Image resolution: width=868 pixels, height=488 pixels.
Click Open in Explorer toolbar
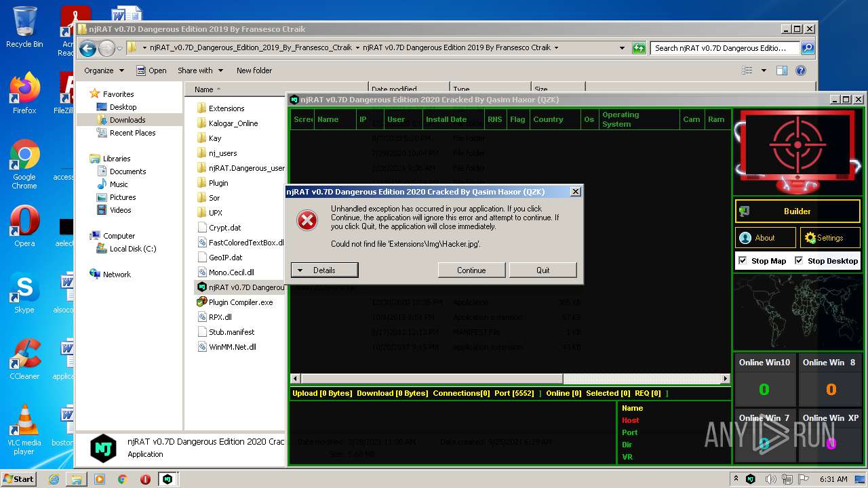click(151, 70)
